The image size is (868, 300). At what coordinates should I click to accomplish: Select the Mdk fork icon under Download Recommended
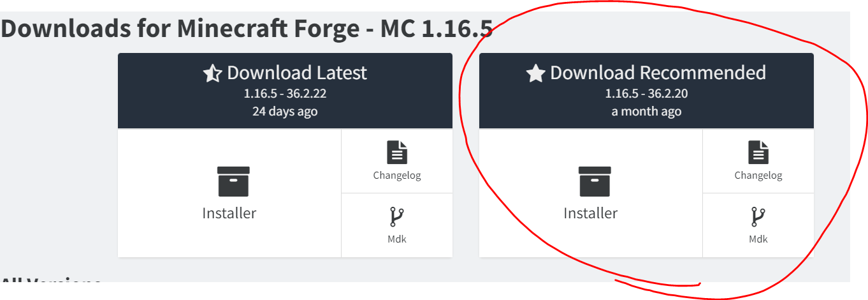point(758,218)
